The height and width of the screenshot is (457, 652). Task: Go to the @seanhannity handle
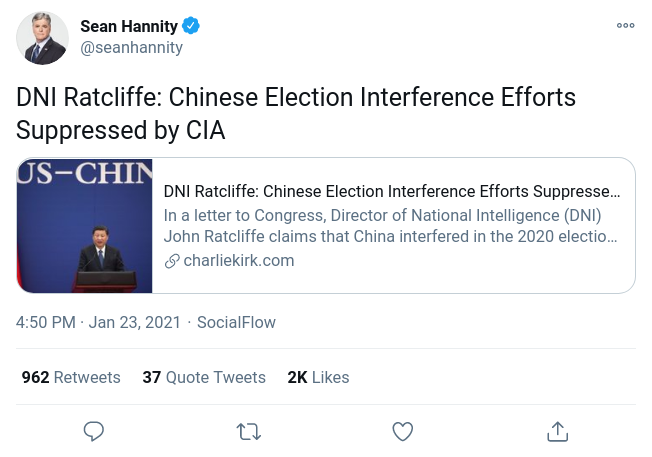click(x=131, y=48)
